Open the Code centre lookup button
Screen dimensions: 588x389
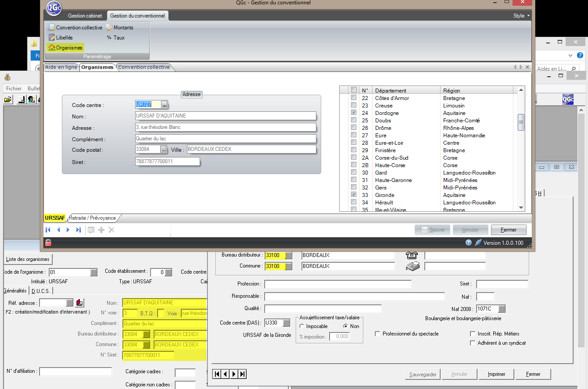(164, 105)
